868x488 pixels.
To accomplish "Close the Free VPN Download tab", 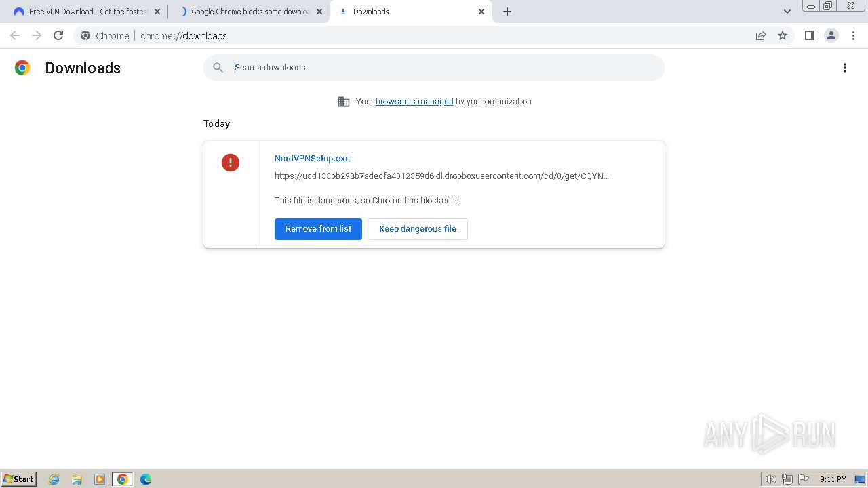I will [x=157, y=12].
